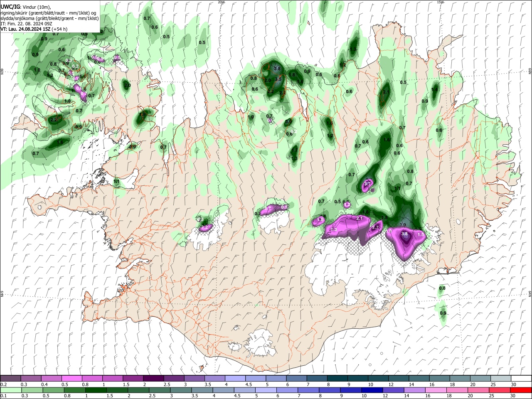Click the upper legend's 0.2 label
The height and width of the screenshot is (399, 532).
4,384
